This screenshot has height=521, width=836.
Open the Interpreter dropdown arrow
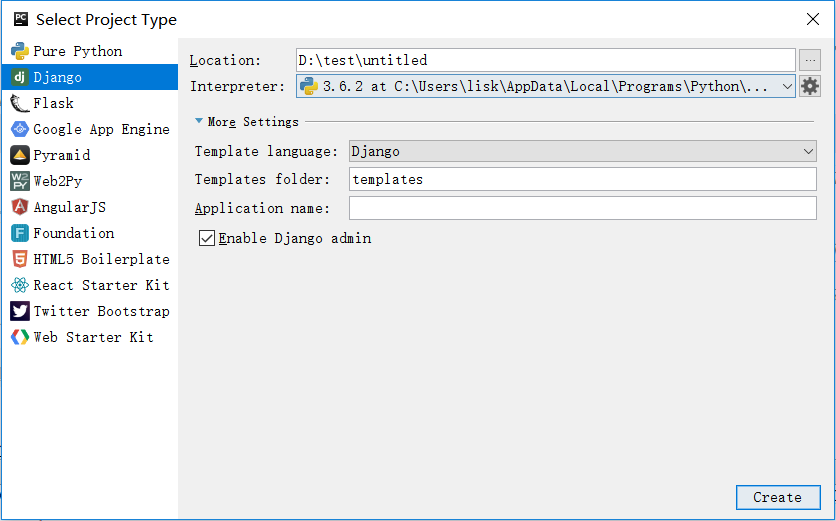[787, 86]
